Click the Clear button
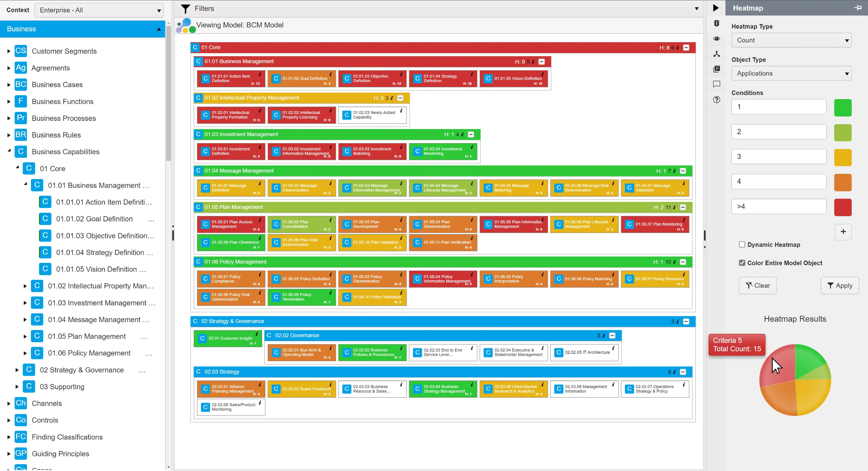Screen dimensions: 868x471 pos(757,285)
